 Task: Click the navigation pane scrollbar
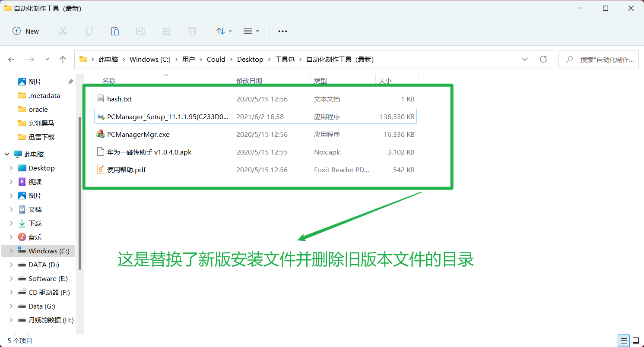[79, 193]
